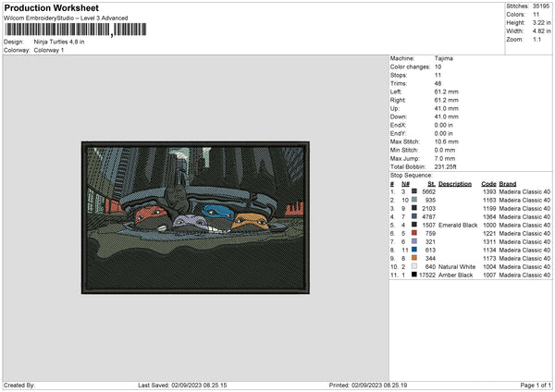Click the 'Emerald Black' description

tap(458, 225)
